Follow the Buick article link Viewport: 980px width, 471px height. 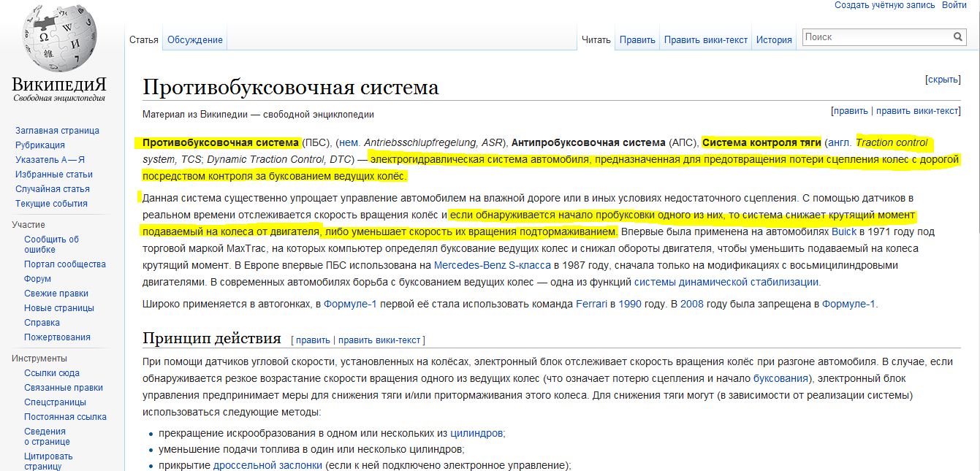pyautogui.click(x=844, y=231)
